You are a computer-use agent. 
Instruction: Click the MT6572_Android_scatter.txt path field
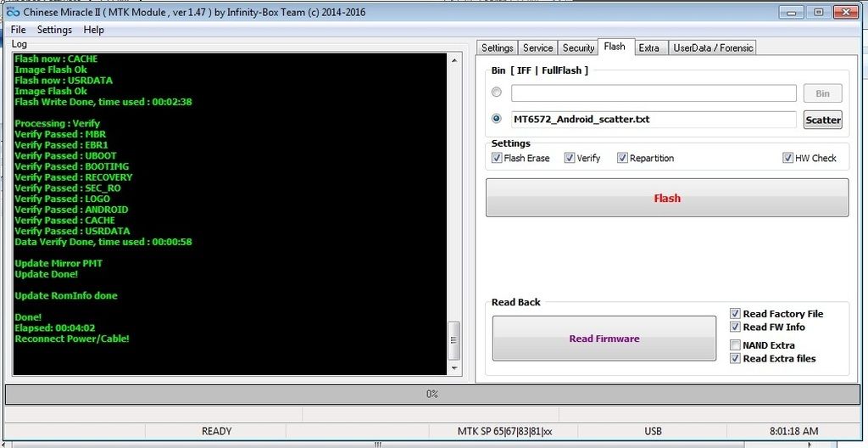[653, 120]
